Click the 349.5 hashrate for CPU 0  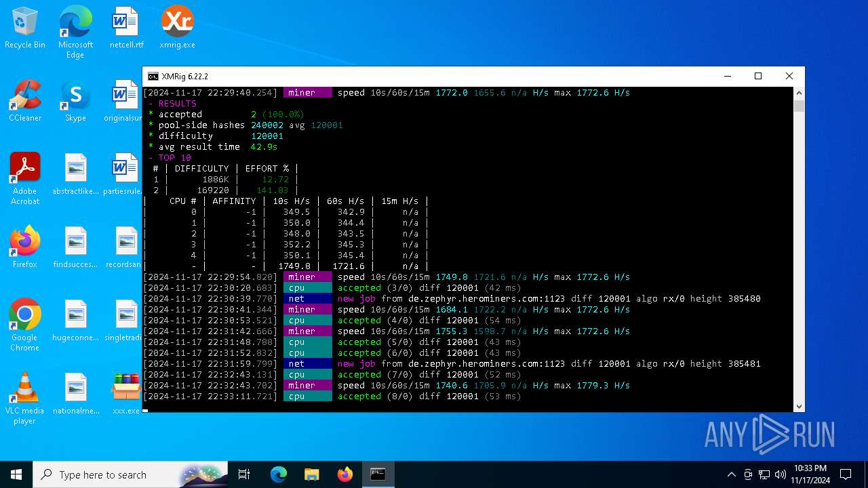[296, 212]
